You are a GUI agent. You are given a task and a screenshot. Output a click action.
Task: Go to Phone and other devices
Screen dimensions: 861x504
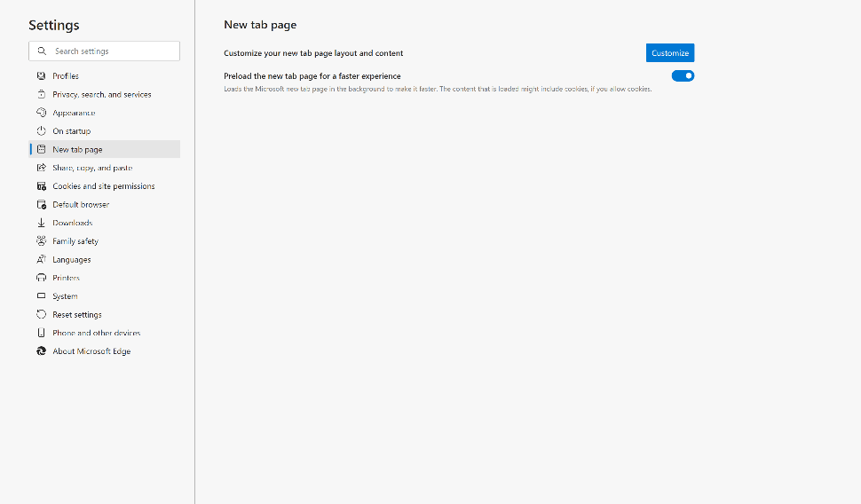(x=105, y=333)
